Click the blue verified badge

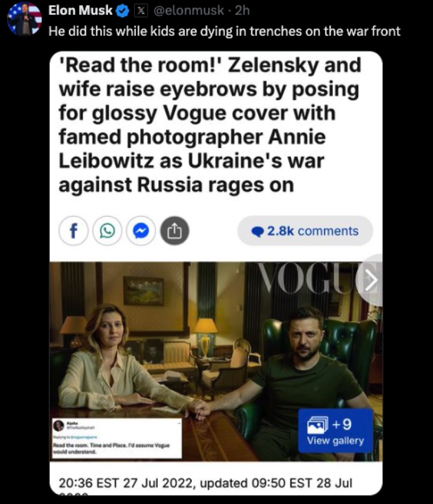point(122,11)
